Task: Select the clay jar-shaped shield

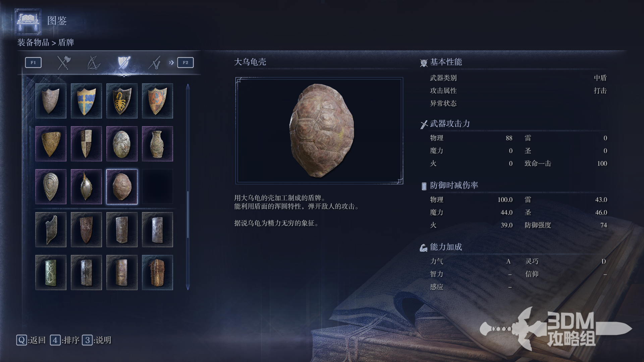Action: click(157, 144)
